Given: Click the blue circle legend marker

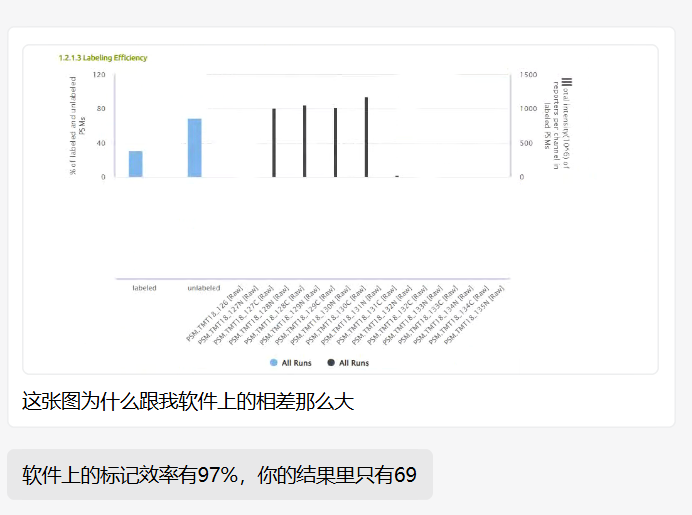Looking at the screenshot, I should (x=273, y=363).
